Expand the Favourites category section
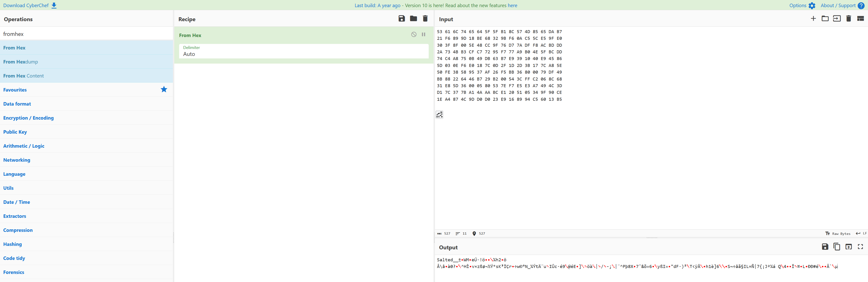Viewport: 868px width, 282px height. click(15, 89)
